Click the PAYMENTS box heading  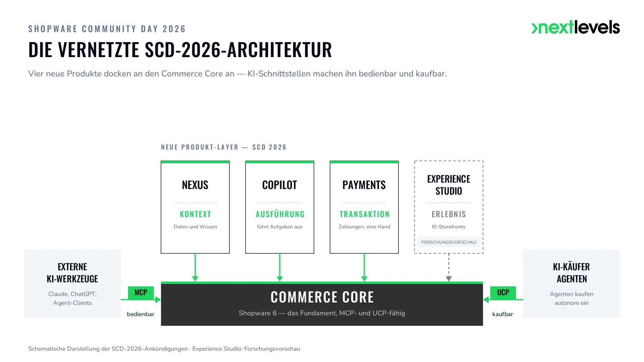point(364,185)
